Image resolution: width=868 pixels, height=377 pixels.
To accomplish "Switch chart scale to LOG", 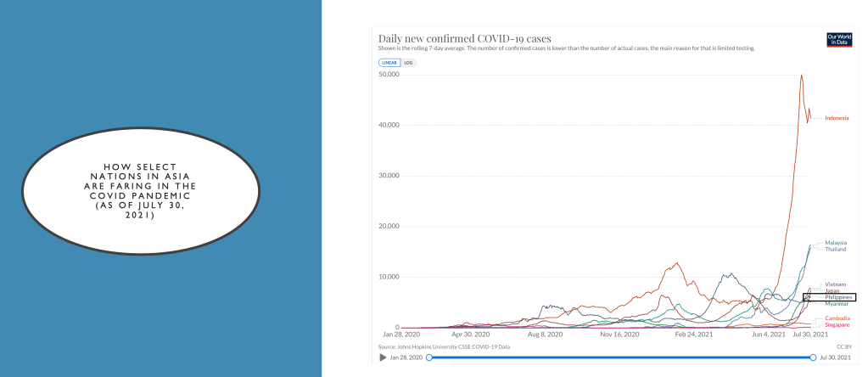I will point(408,63).
